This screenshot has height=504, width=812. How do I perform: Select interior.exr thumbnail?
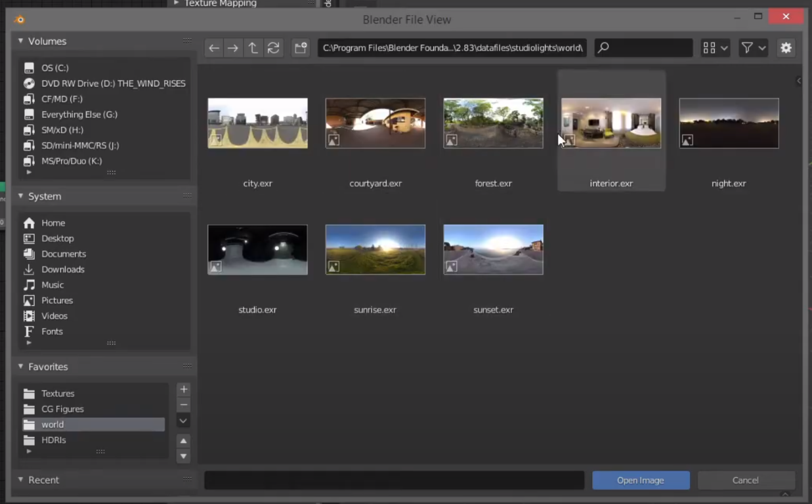coord(611,123)
